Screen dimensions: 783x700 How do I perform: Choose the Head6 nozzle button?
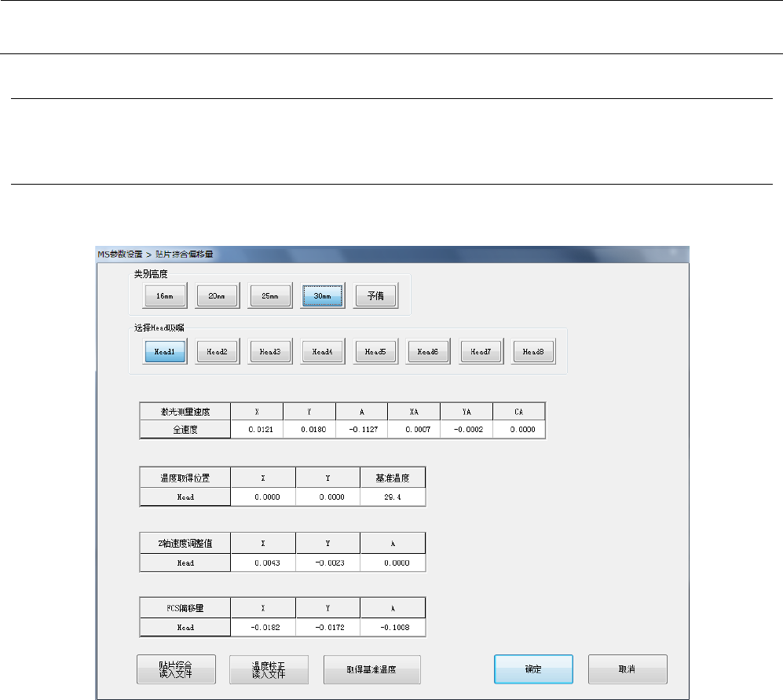(428, 351)
